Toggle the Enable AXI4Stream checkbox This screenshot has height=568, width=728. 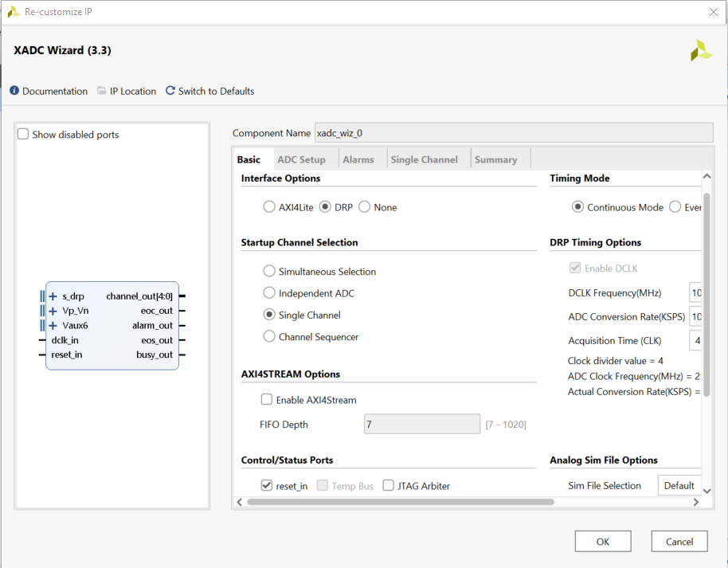click(x=267, y=400)
